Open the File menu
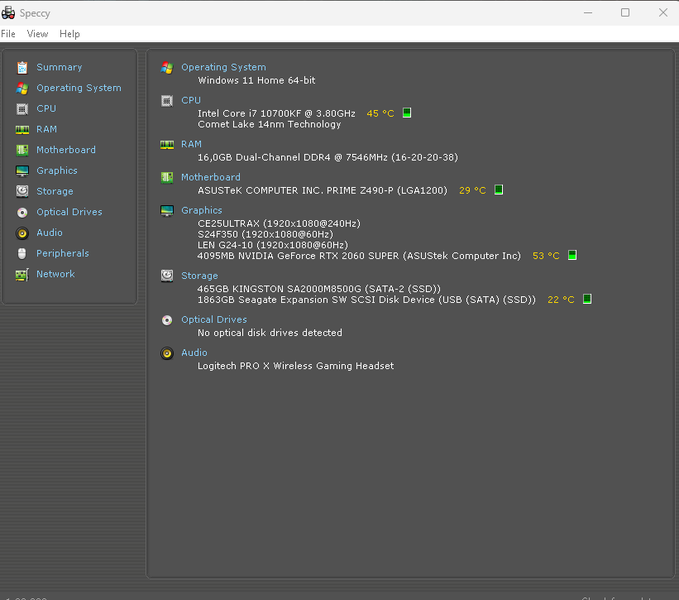Viewport: 679px width, 600px height. tap(8, 34)
